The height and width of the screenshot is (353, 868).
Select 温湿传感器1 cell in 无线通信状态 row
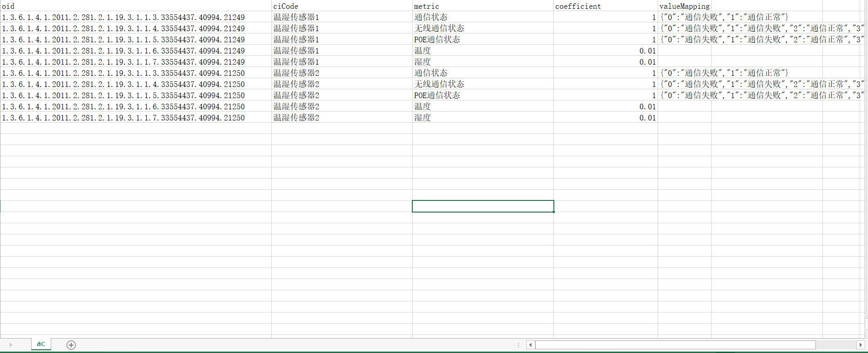(342, 28)
